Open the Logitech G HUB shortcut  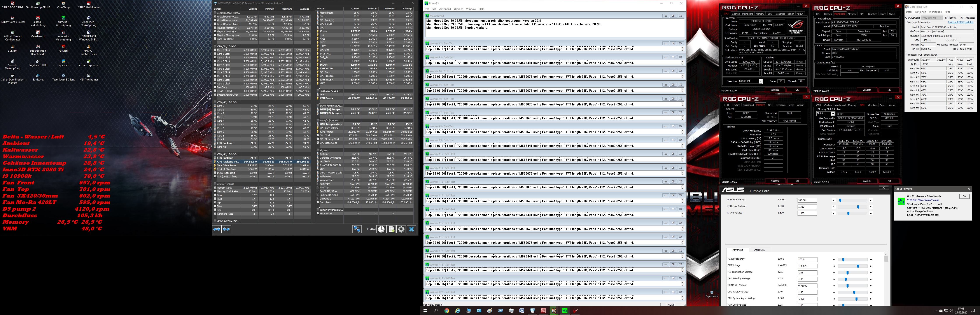pyautogui.click(x=38, y=63)
